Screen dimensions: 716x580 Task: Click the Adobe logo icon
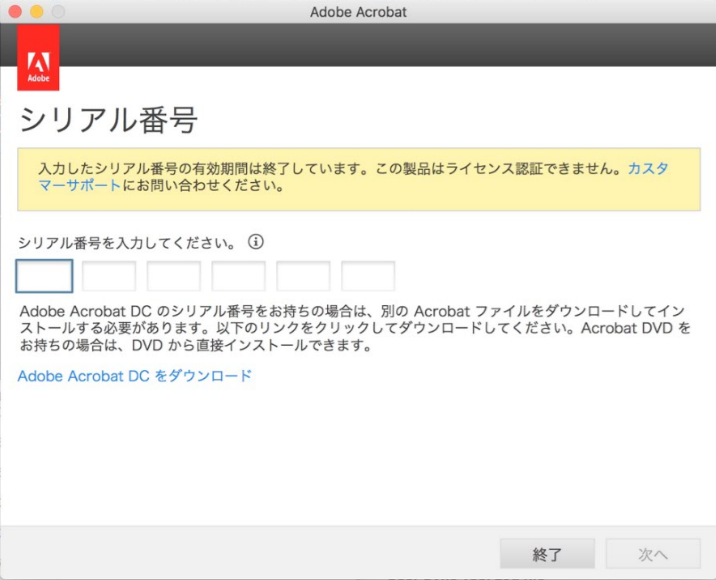38,58
